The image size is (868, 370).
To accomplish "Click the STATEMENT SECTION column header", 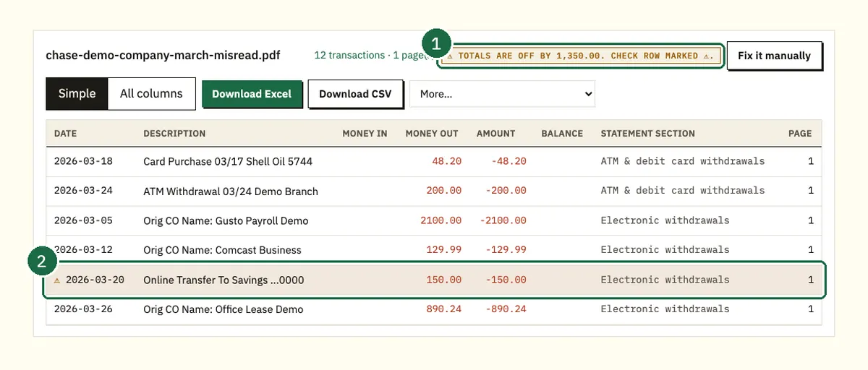I will pyautogui.click(x=648, y=134).
